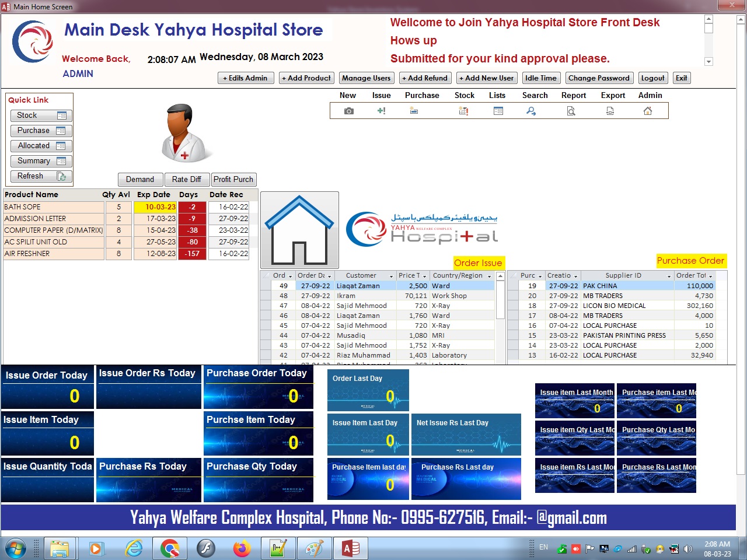Click the Add Product button

306,78
